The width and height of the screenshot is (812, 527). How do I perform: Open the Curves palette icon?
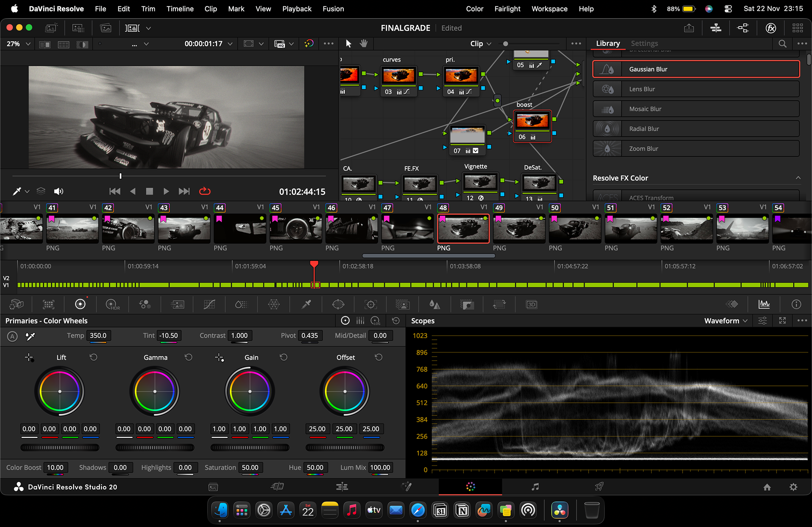click(209, 304)
